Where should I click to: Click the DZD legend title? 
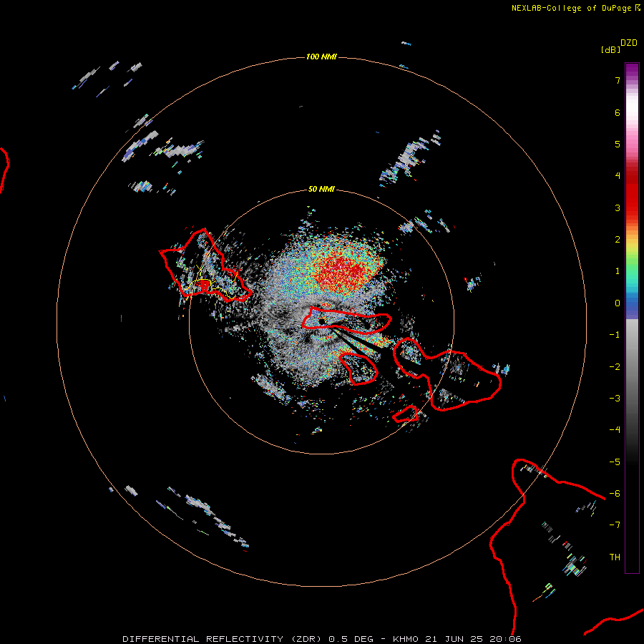(629, 43)
